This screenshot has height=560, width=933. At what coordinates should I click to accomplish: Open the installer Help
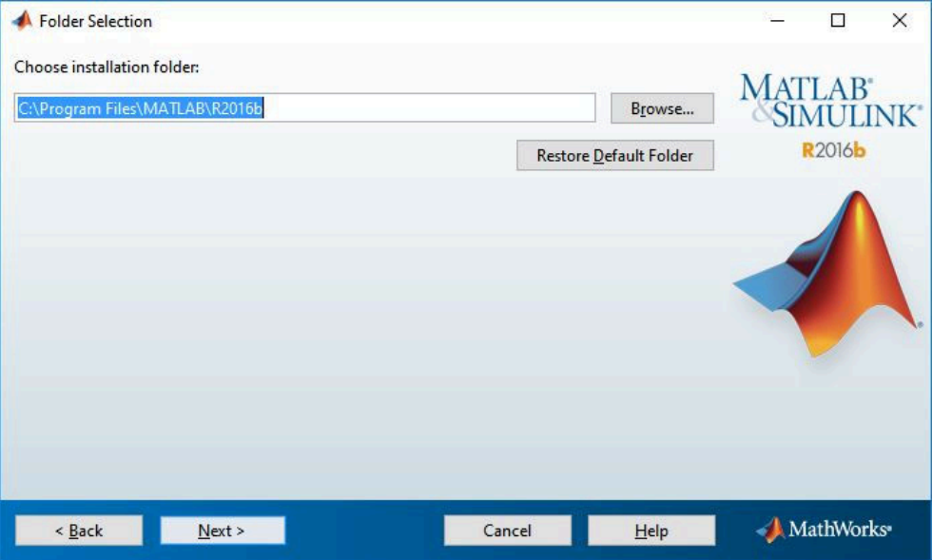pyautogui.click(x=651, y=531)
